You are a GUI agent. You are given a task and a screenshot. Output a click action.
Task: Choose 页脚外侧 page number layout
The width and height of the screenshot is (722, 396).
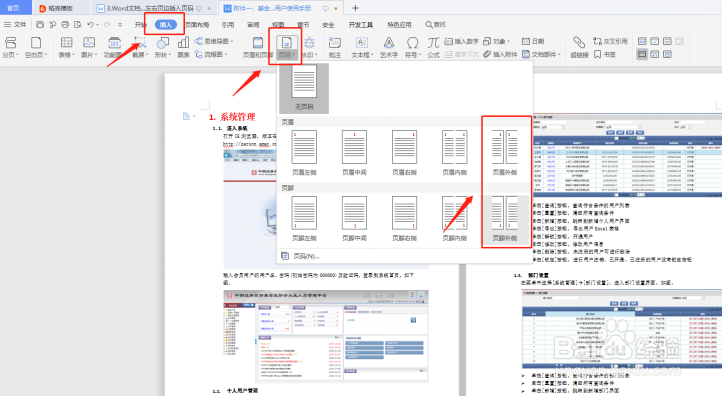click(x=505, y=219)
